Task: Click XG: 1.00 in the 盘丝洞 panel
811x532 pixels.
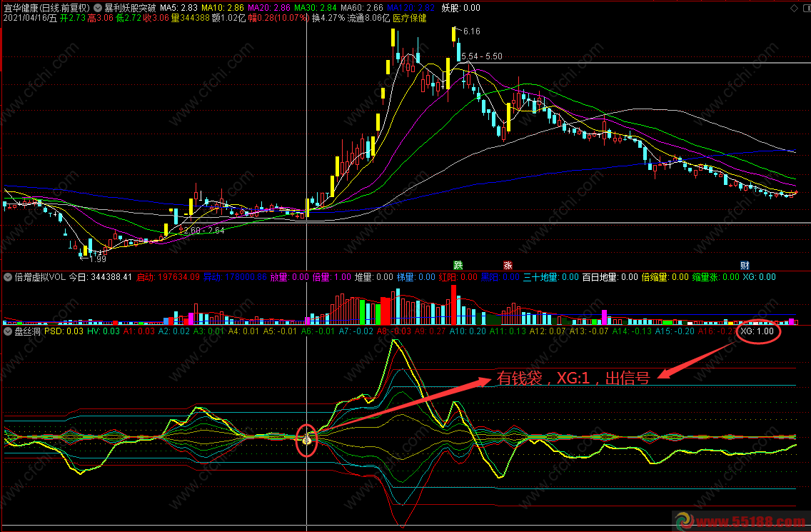Action: click(x=757, y=331)
